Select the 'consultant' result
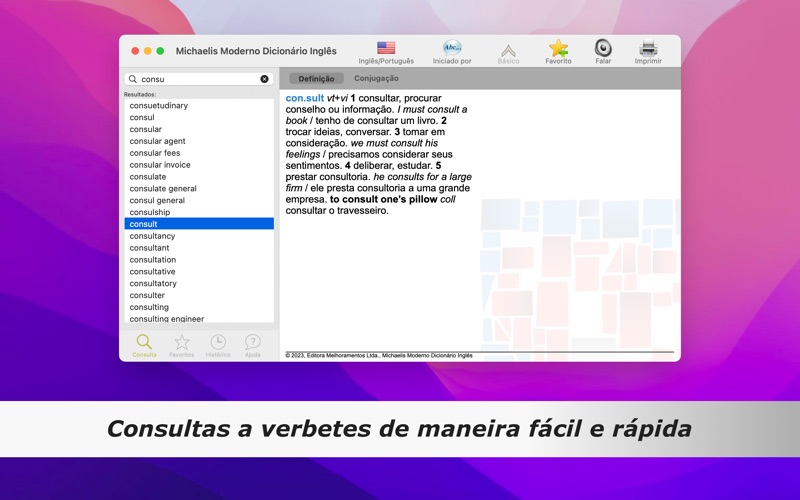Image resolution: width=800 pixels, height=500 pixels. point(199,248)
